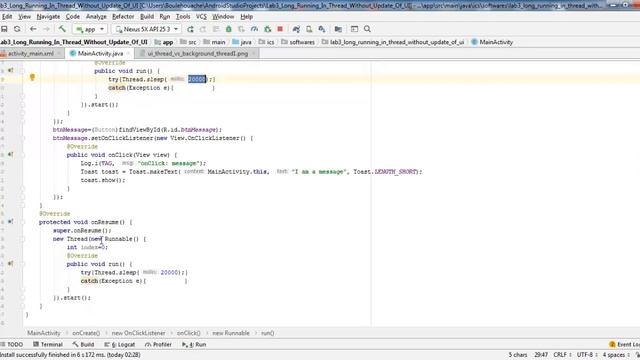Viewport: 640px width, 360px height.
Task: Click the override gutter icon beside onClick
Action: [x=11, y=154]
